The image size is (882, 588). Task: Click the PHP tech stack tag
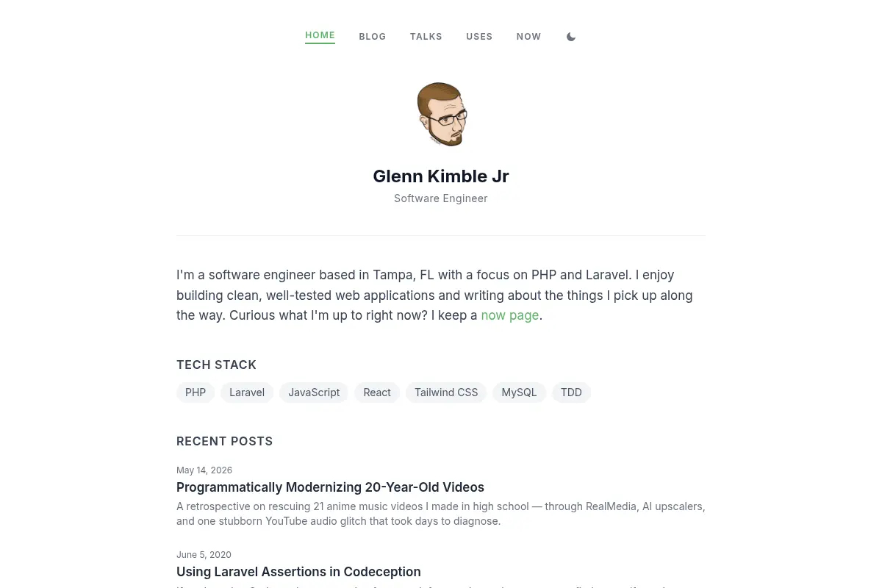(196, 392)
